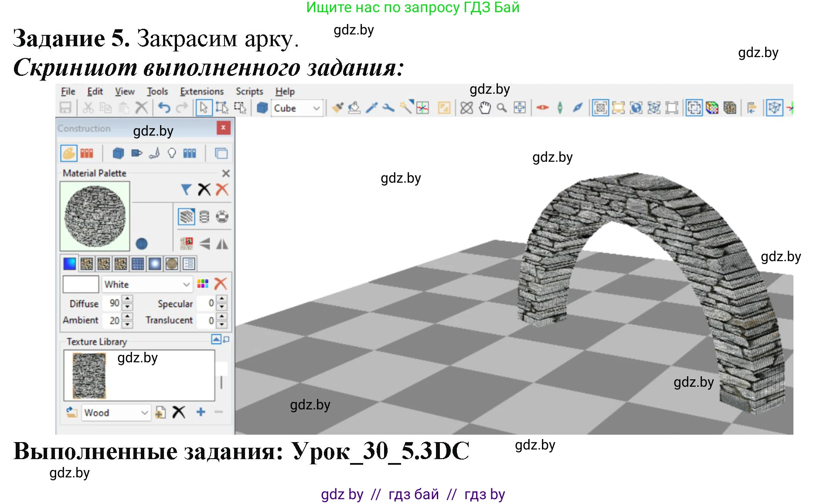The image size is (827, 504).
Task: Click the white color swatch box
Action: 81,285
